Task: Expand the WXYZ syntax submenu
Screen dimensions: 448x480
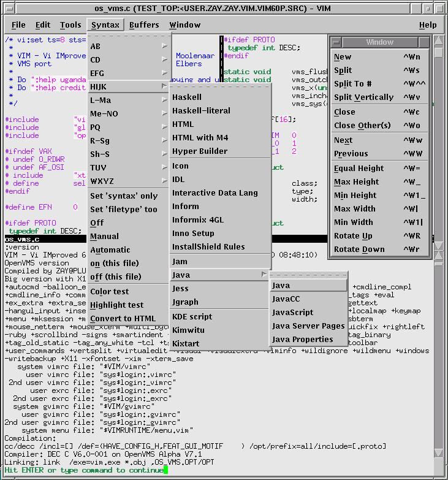Action: click(x=129, y=181)
